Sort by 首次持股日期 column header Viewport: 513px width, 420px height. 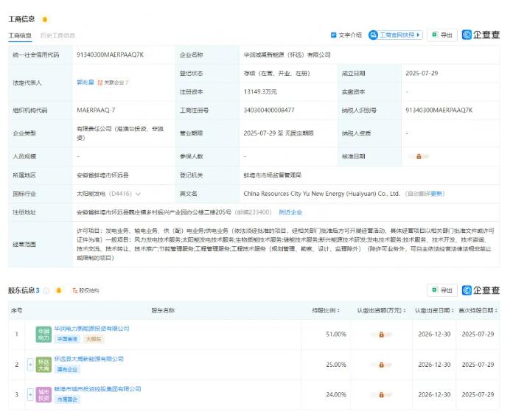[x=478, y=311]
